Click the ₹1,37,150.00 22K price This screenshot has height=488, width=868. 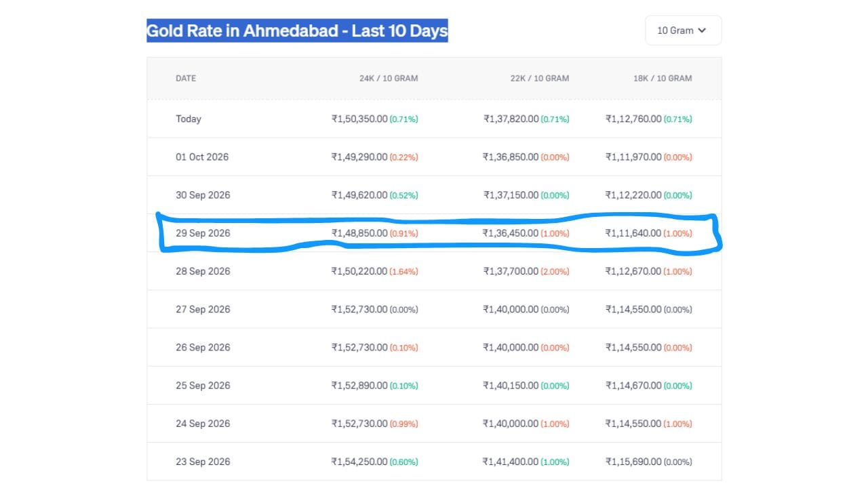[x=511, y=195]
